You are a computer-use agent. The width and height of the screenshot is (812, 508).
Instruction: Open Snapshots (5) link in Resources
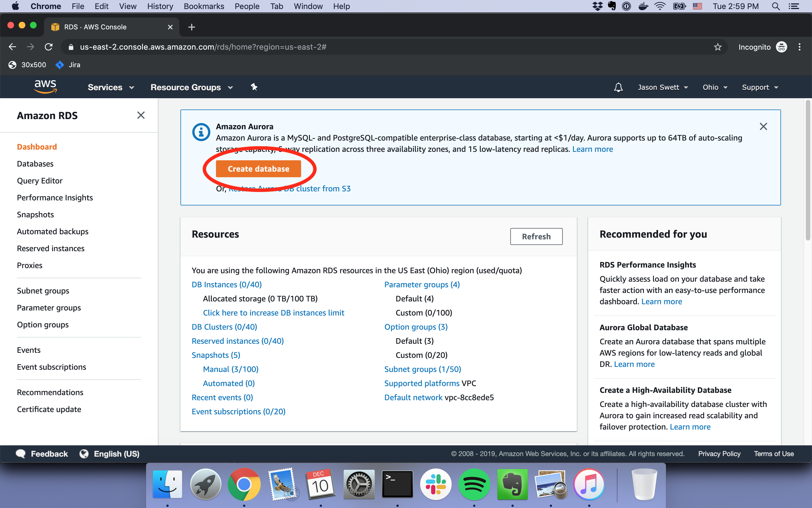coord(216,355)
